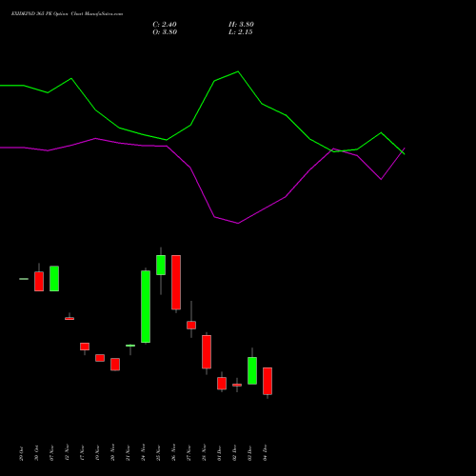Select the 20 Nov date label
The height and width of the screenshot is (476, 476).
coord(112,453)
